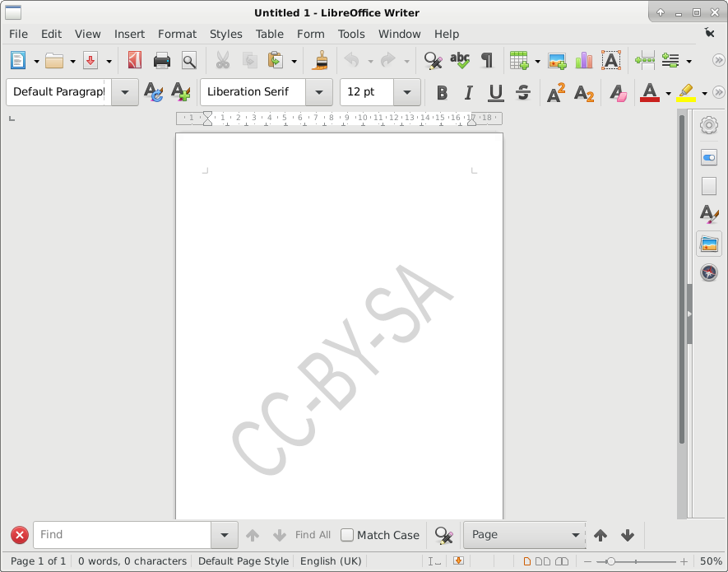Viewport: 728px width, 572px height.
Task: Click the New Style from Selection icon
Action: coord(181,91)
